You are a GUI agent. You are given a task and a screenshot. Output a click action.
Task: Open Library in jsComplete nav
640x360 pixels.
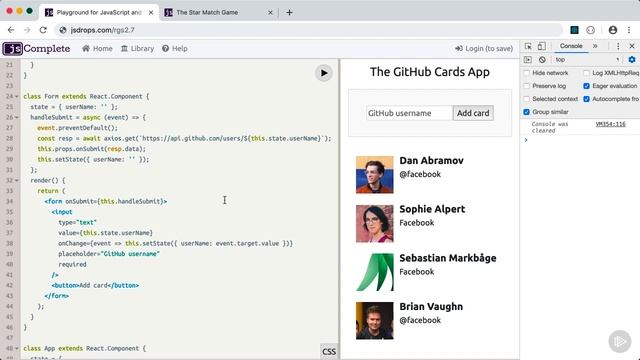138,49
